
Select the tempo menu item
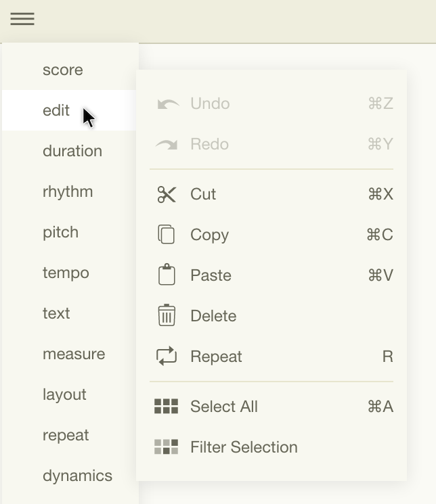click(x=66, y=273)
